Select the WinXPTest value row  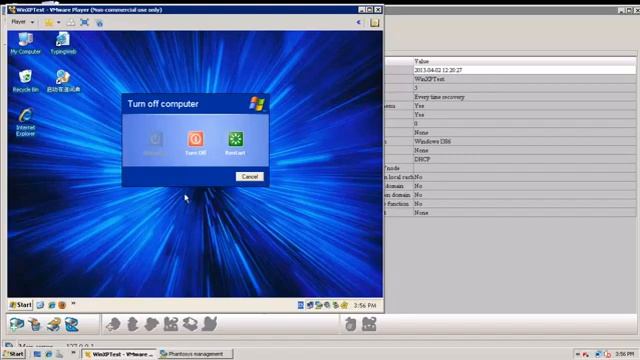pos(524,79)
